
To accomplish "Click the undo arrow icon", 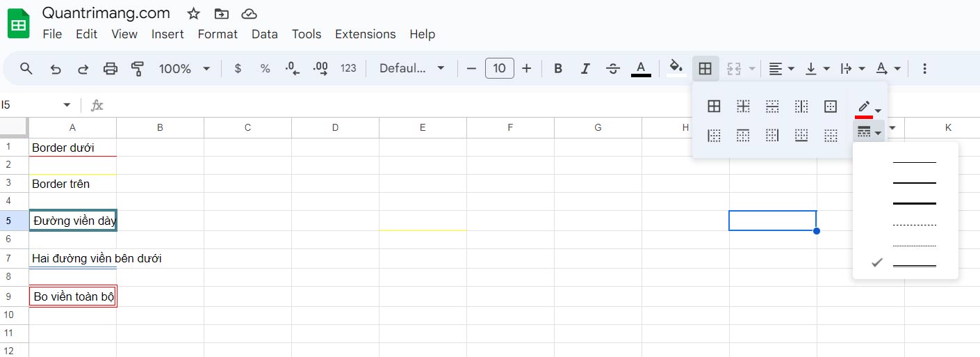I will 56,68.
